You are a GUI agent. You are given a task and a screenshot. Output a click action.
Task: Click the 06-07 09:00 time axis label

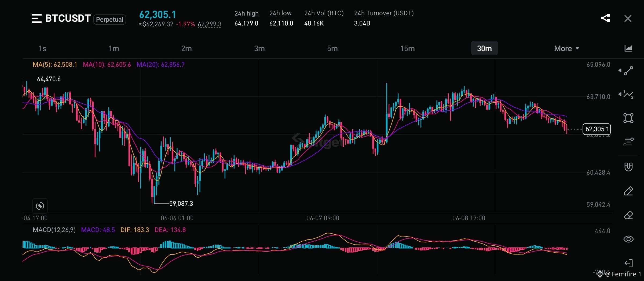323,218
